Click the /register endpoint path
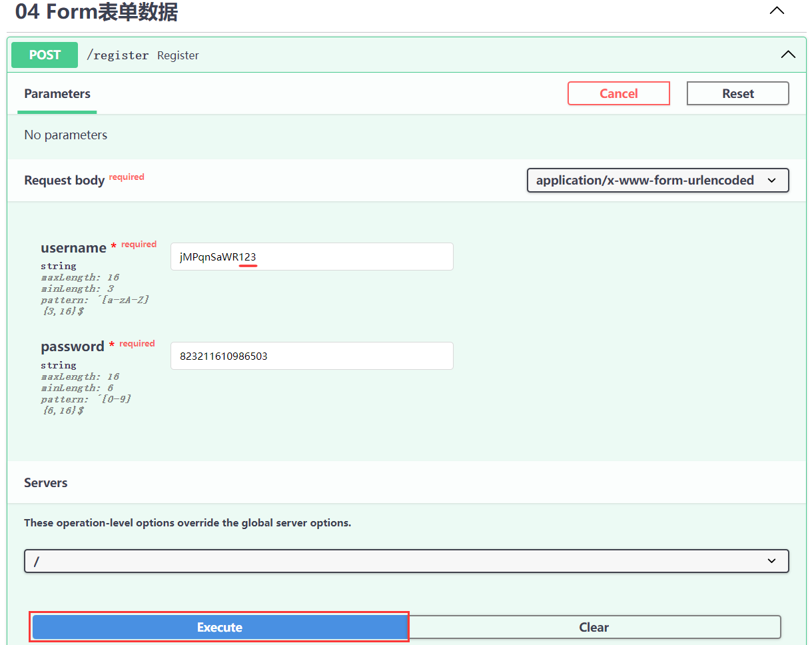Screen dimensions: 812x645 [117, 55]
